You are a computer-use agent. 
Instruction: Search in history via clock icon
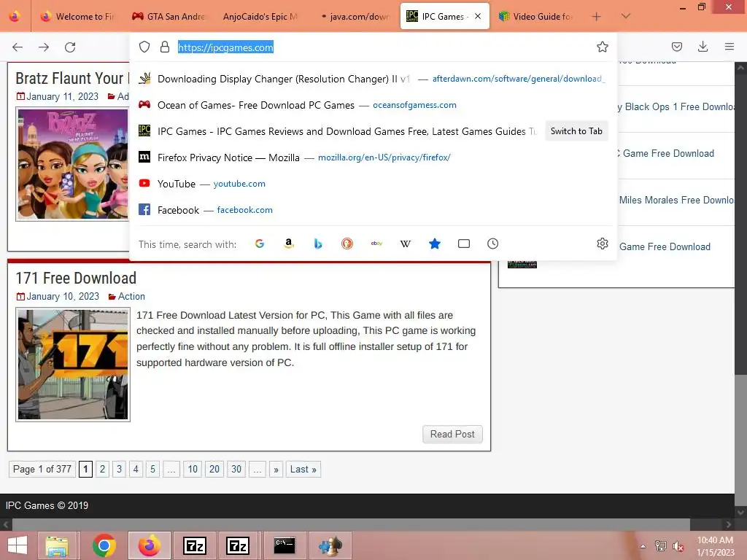tap(492, 244)
